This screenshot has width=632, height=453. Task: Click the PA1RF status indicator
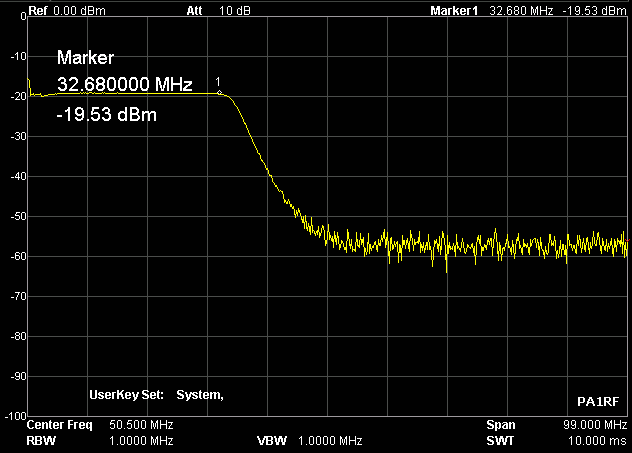pyautogui.click(x=597, y=401)
